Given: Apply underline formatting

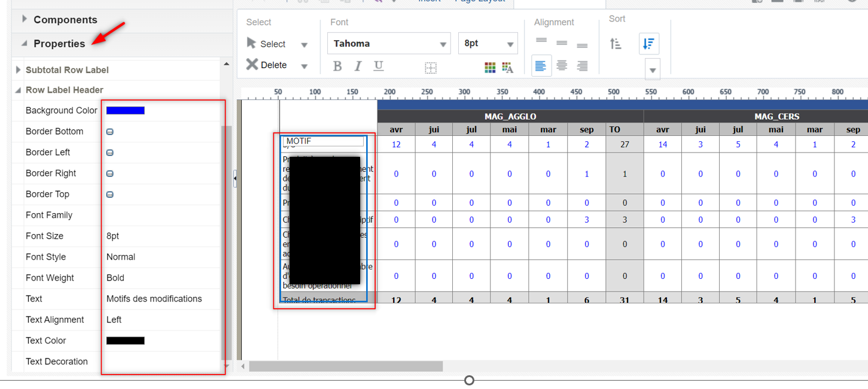Looking at the screenshot, I should coord(378,66).
